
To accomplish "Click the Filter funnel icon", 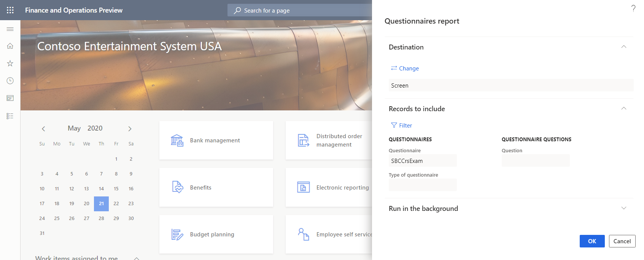I will coord(394,125).
